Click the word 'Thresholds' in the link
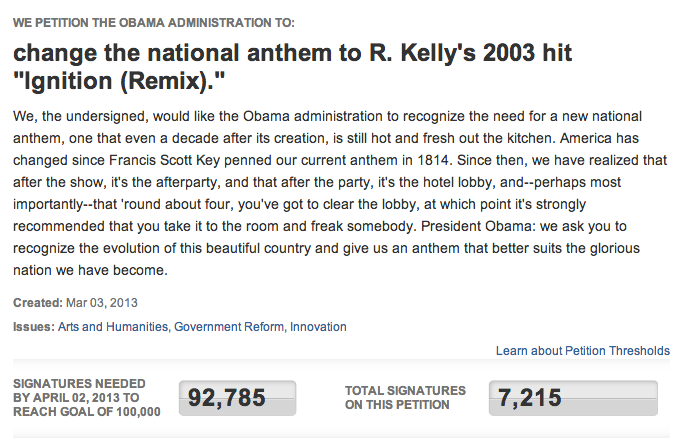 coord(639,351)
